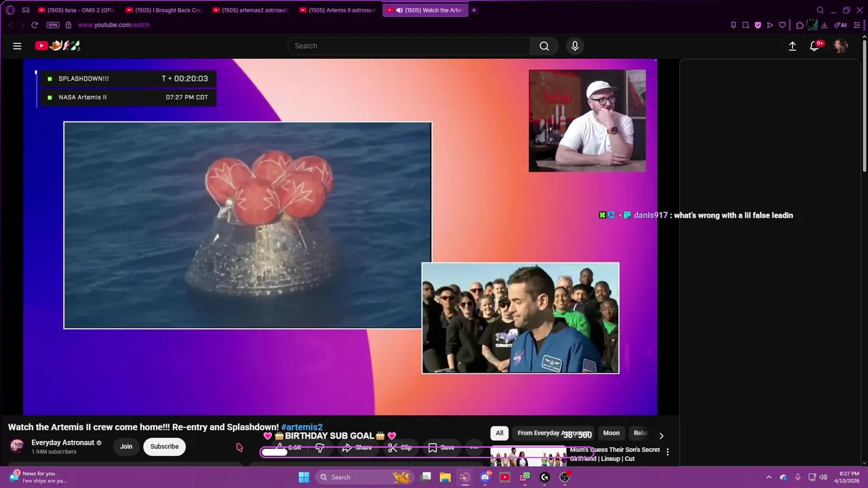Switch to 'artemas2 astrnauts' tab
This screenshot has width=868, height=488.
(250, 10)
